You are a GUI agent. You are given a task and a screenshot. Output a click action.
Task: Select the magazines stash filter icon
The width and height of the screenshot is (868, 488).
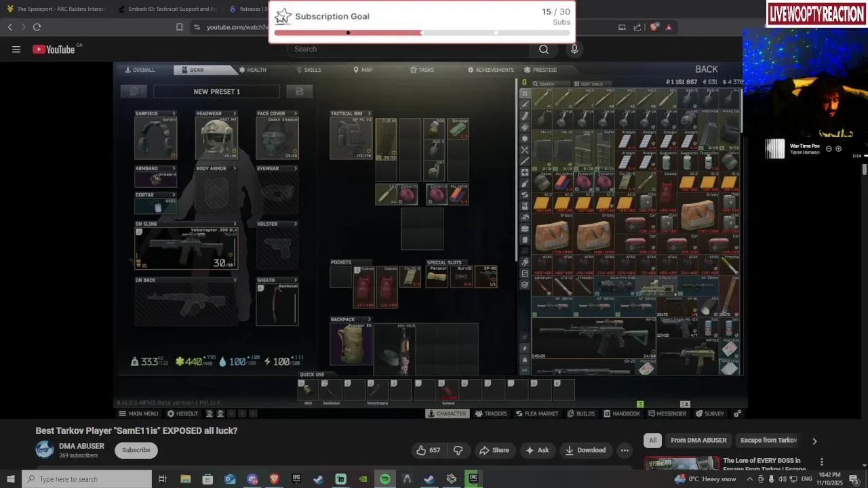tap(525, 116)
